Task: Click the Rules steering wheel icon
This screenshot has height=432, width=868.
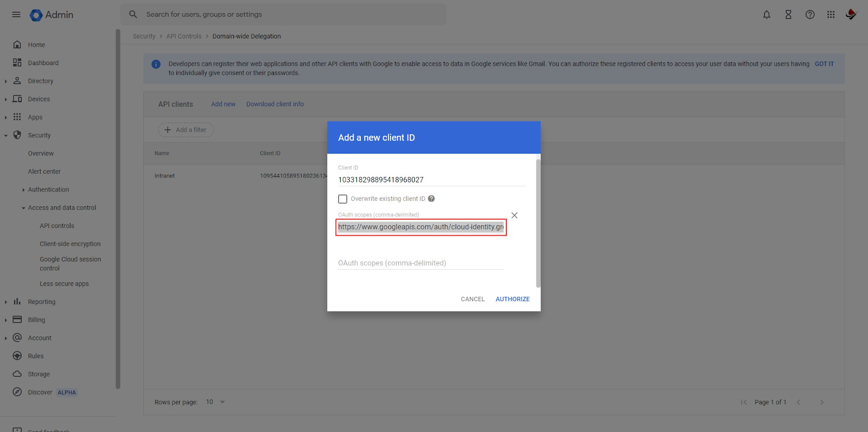Action: (x=17, y=355)
